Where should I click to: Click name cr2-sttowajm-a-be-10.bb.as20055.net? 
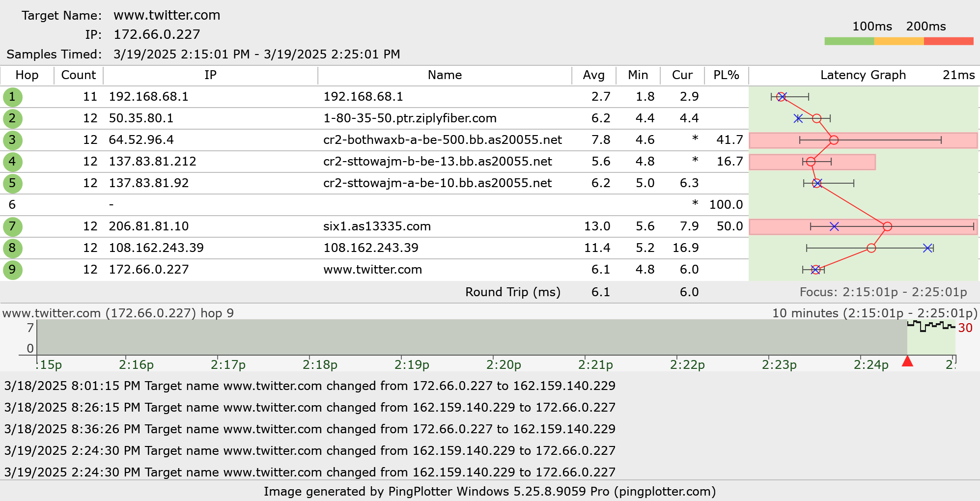(x=437, y=183)
